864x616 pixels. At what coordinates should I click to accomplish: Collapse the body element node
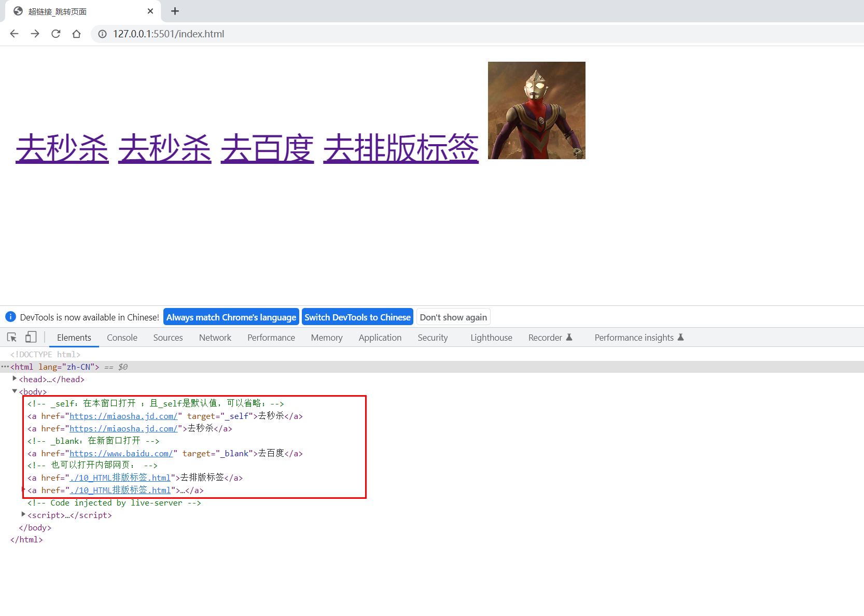coord(15,391)
